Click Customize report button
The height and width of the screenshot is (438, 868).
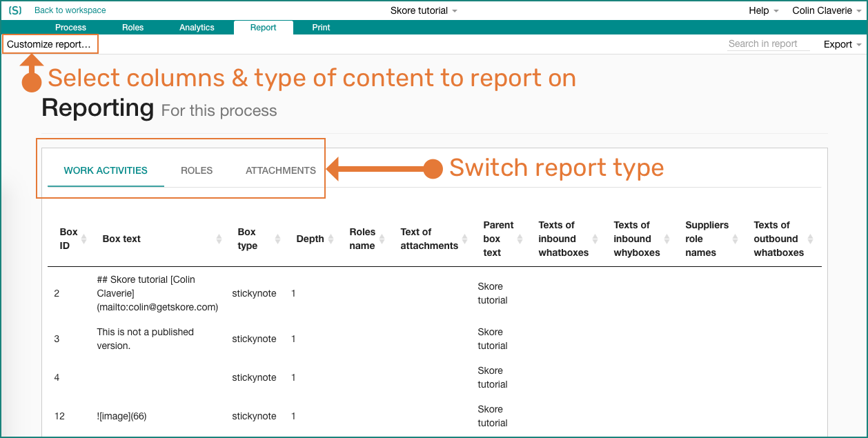(x=49, y=44)
